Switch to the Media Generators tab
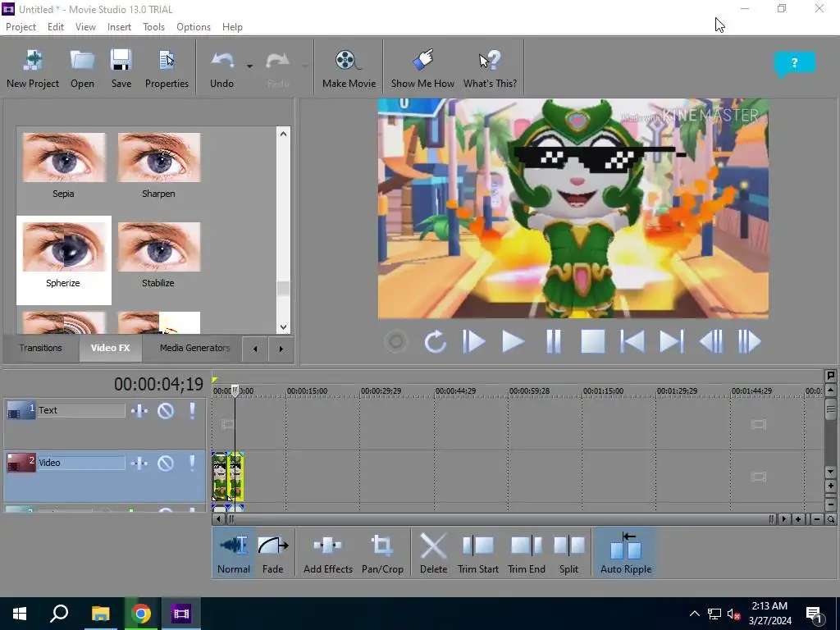 click(194, 348)
